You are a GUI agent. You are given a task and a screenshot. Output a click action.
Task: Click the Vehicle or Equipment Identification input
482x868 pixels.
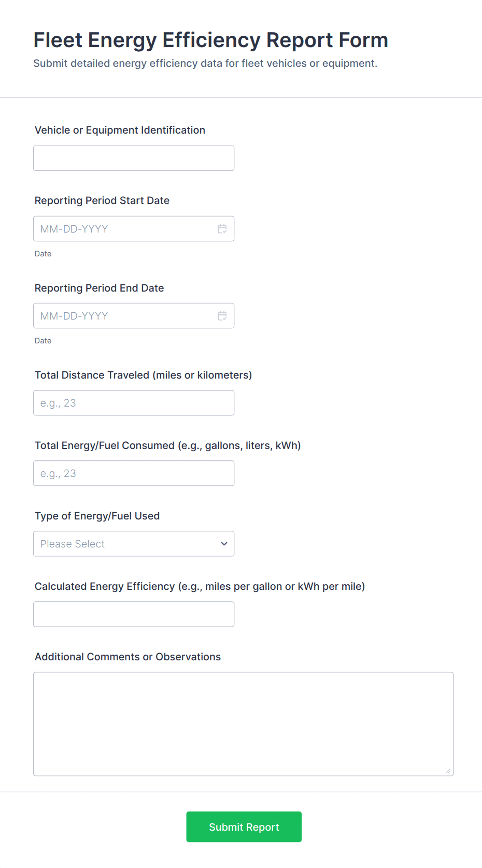pyautogui.click(x=134, y=158)
